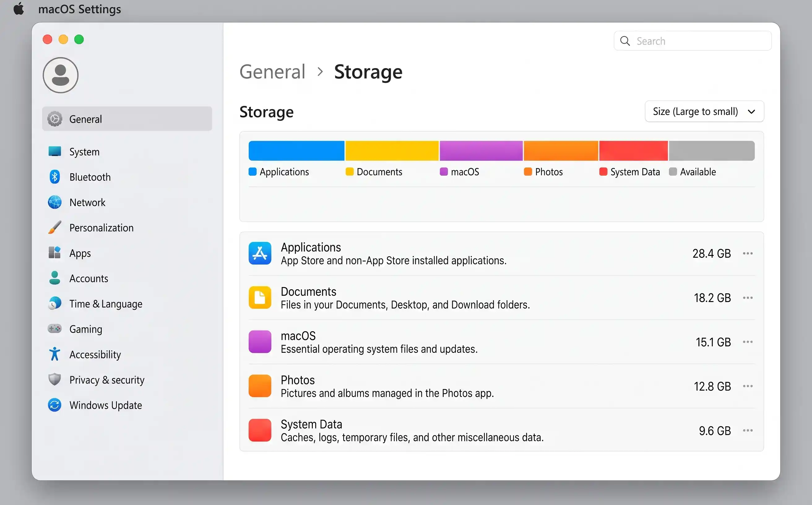This screenshot has width=812, height=505.
Task: Open the Gaming sidebar label
Action: [86, 329]
